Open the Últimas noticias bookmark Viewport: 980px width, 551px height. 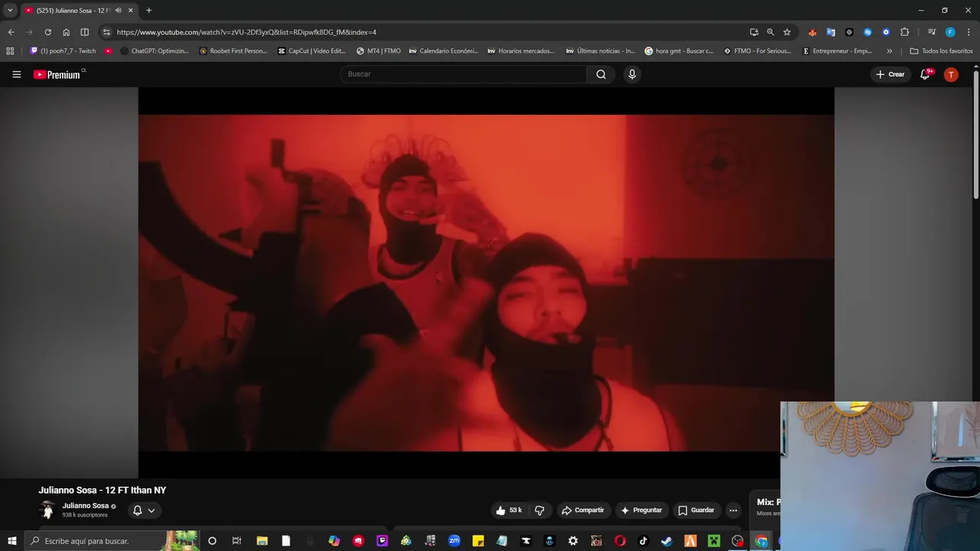[x=600, y=51]
